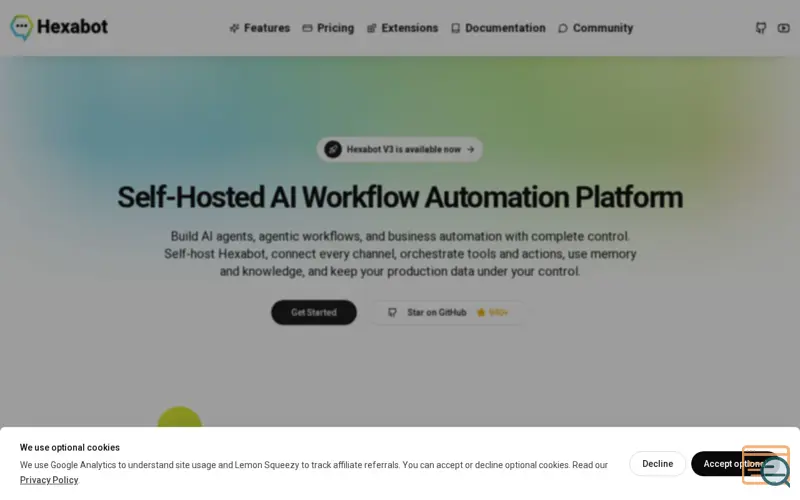800x500 pixels.
Task: Open the Documentation nav link
Action: [498, 28]
